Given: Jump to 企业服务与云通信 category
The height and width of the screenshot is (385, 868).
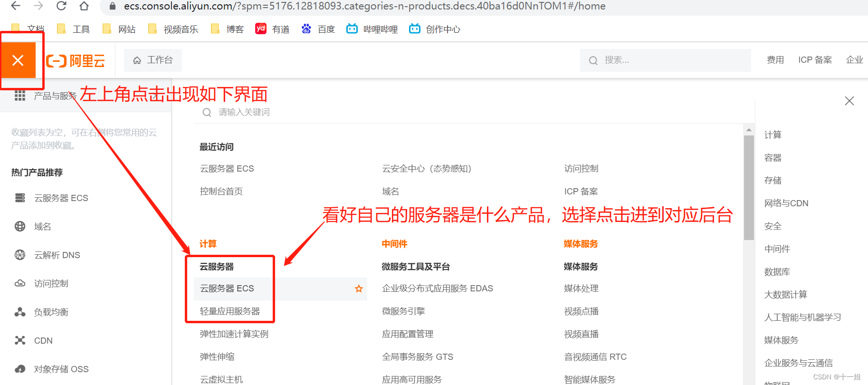Looking at the screenshot, I should tap(799, 363).
